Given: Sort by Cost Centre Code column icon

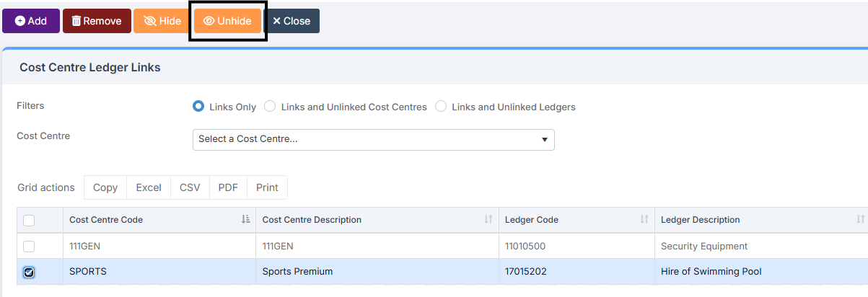Looking at the screenshot, I should pos(245,220).
